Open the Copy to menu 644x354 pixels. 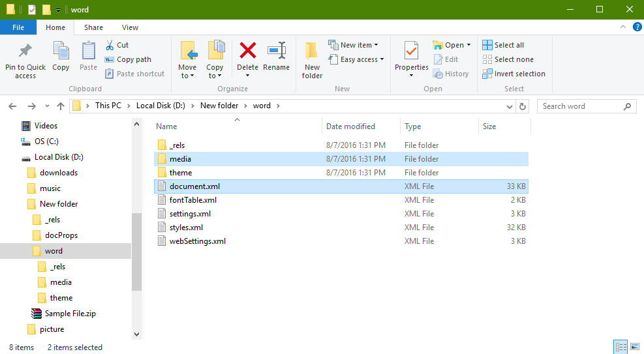click(215, 60)
